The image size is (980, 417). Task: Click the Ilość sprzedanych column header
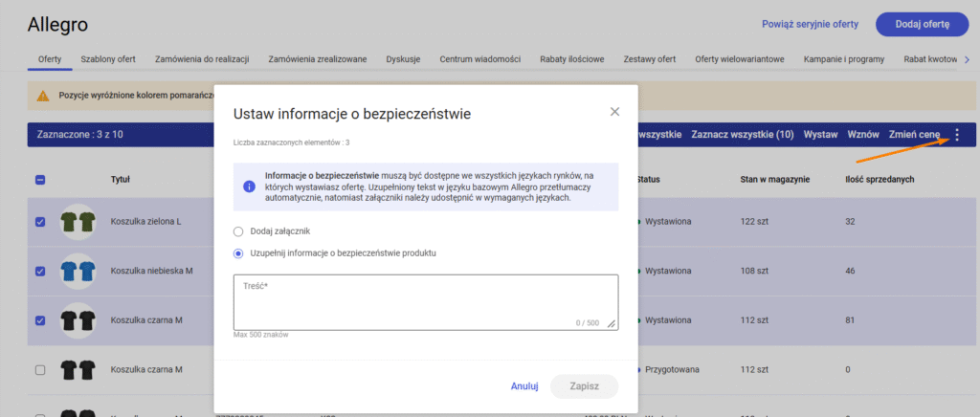[880, 180]
